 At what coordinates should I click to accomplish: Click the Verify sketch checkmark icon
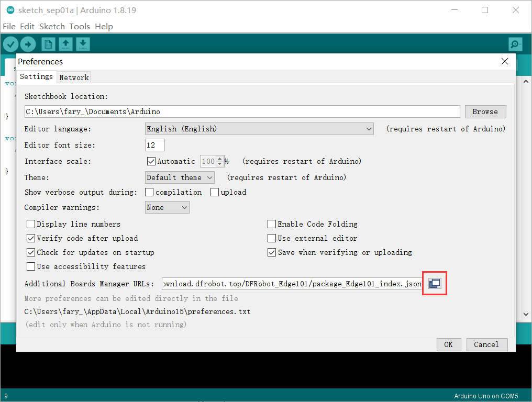click(x=10, y=44)
